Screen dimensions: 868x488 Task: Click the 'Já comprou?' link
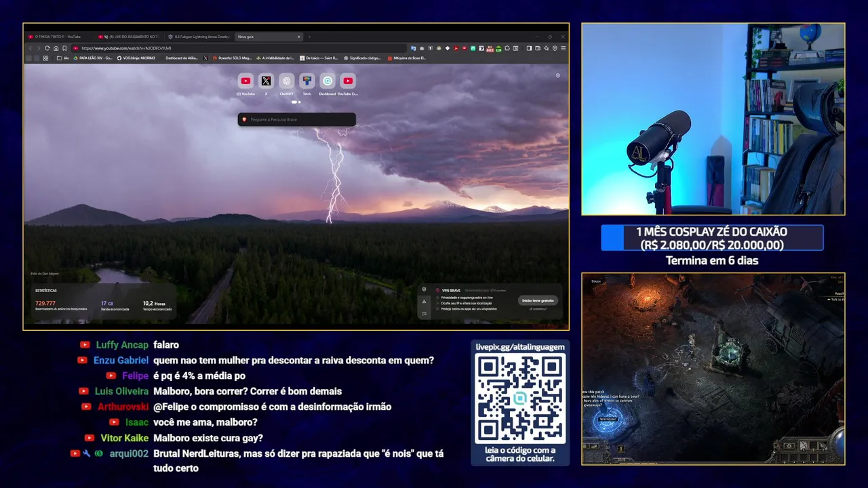(538, 309)
